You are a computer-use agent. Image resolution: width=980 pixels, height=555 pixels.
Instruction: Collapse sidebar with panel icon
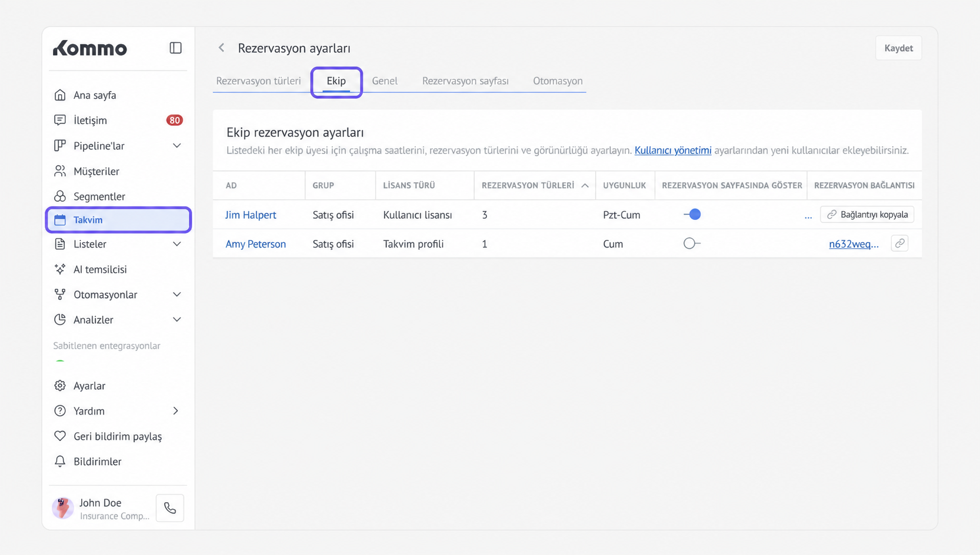[x=175, y=48]
